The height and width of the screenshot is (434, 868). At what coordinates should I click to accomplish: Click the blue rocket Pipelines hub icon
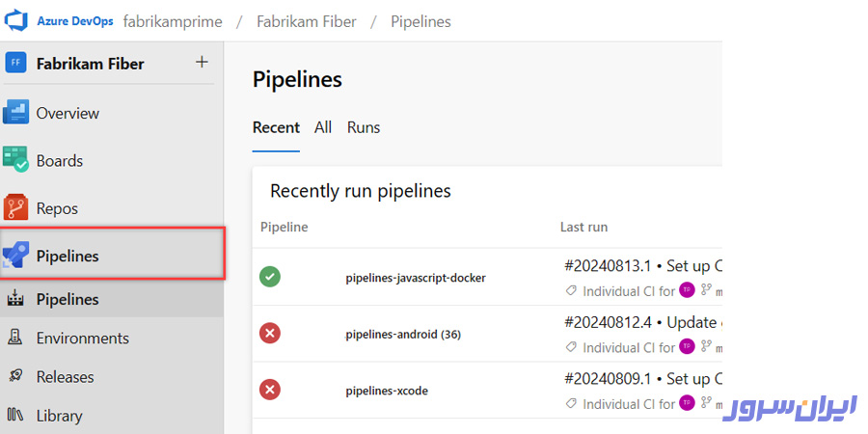tap(15, 256)
